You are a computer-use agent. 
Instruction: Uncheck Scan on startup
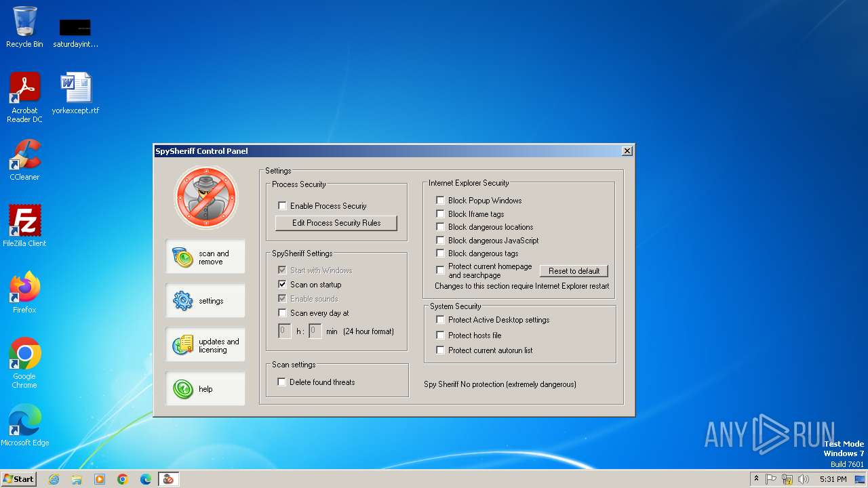click(283, 285)
